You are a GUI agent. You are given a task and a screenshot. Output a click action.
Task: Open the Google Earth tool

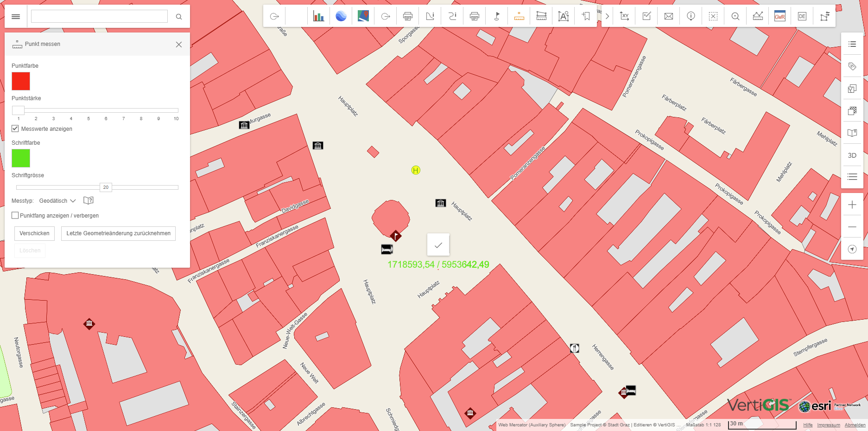(x=341, y=16)
